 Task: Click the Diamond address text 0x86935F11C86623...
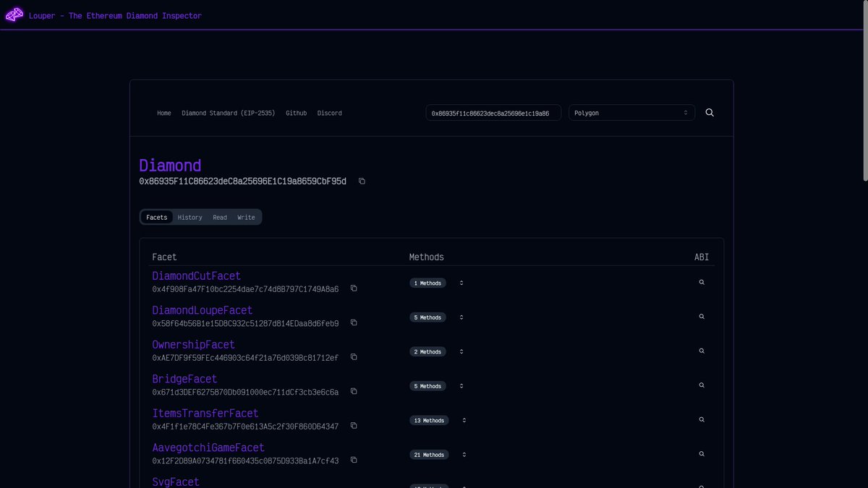(x=242, y=181)
